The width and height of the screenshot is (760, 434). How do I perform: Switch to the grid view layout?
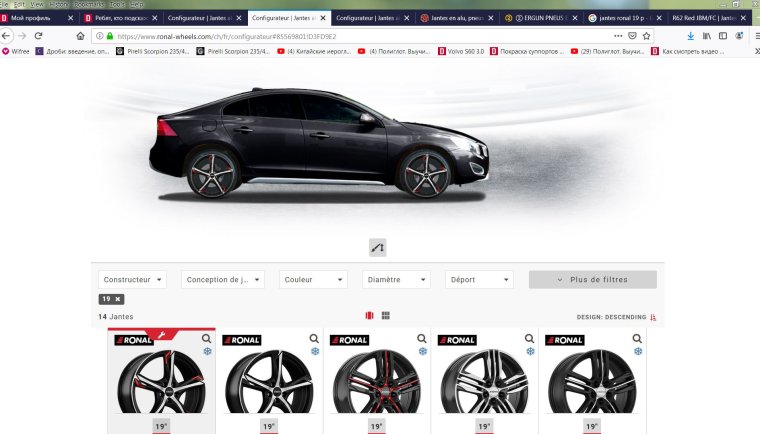386,316
